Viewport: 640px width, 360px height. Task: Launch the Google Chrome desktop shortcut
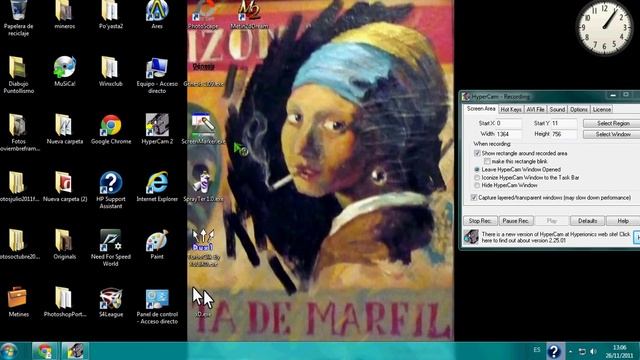click(x=111, y=129)
